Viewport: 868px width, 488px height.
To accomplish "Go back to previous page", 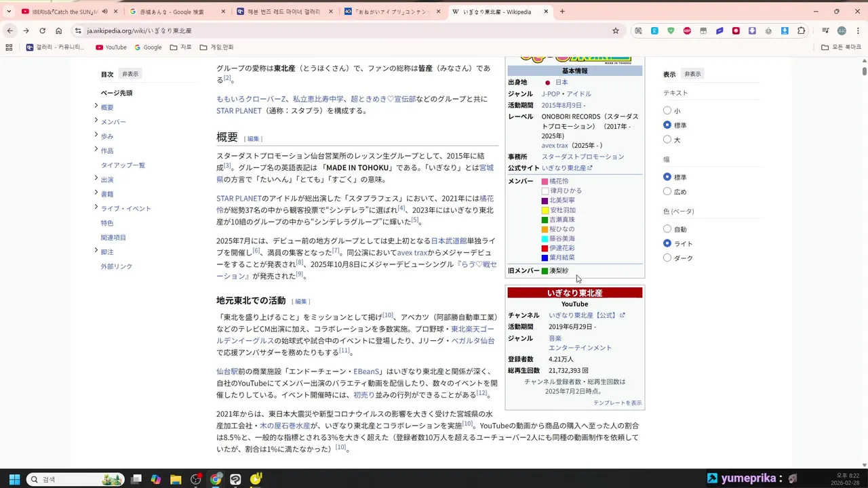I will 9,30.
